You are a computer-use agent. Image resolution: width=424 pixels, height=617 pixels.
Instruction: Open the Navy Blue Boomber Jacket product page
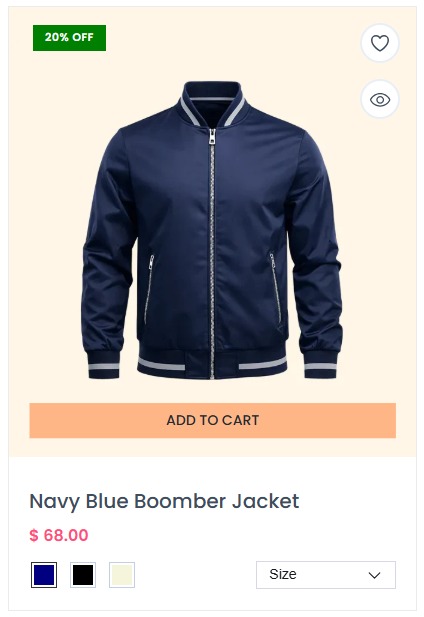[x=164, y=501]
